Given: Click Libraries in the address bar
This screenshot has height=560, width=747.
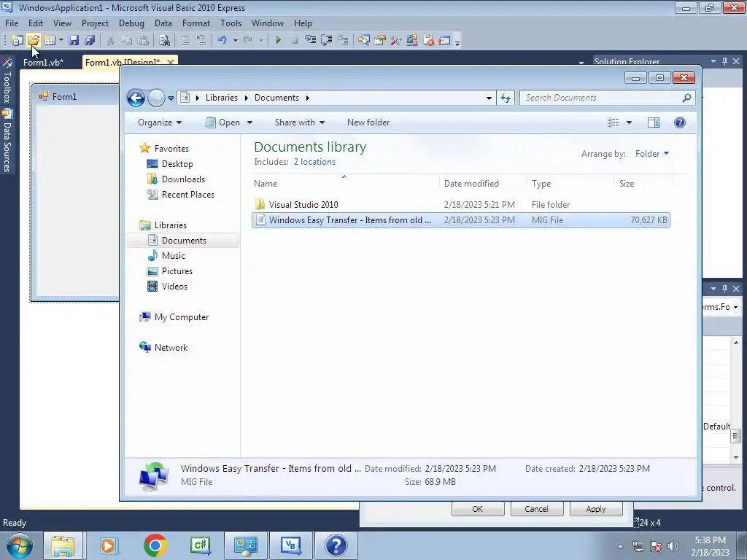Looking at the screenshot, I should [x=222, y=98].
